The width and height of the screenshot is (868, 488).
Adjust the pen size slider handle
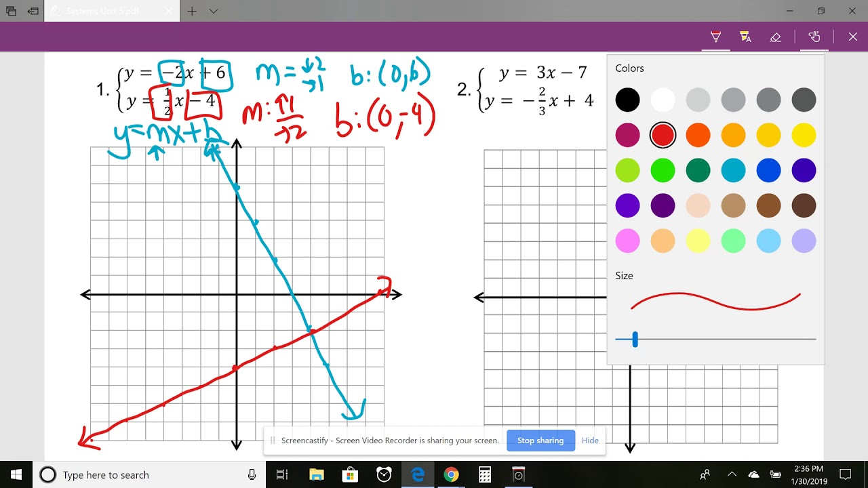pyautogui.click(x=635, y=340)
